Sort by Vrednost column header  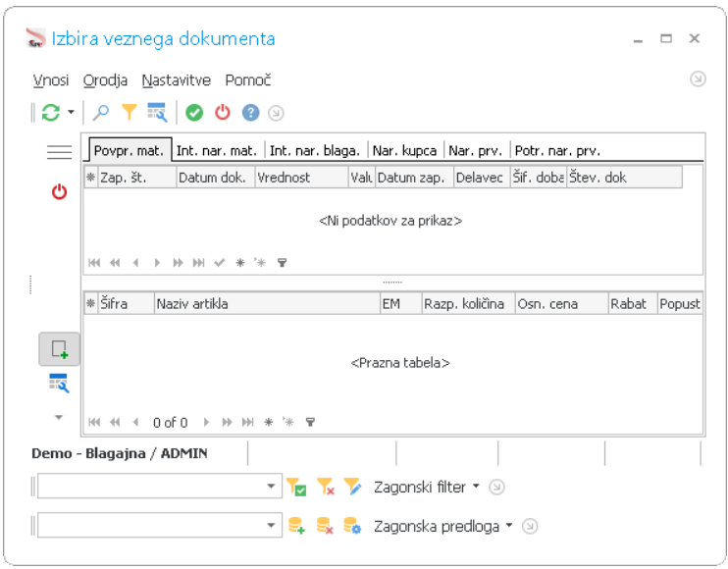[301, 178]
